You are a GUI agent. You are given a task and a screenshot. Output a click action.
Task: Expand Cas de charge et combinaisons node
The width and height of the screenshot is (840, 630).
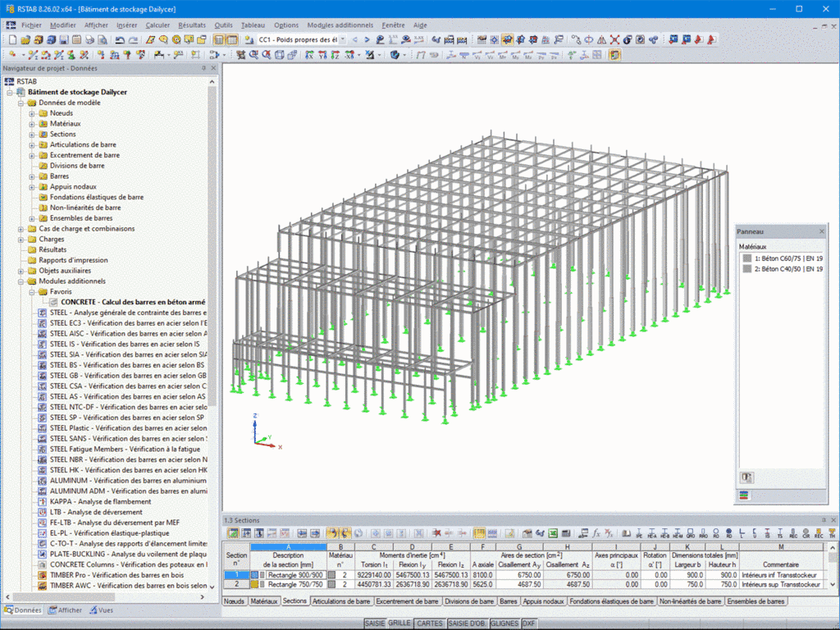[x=21, y=229]
